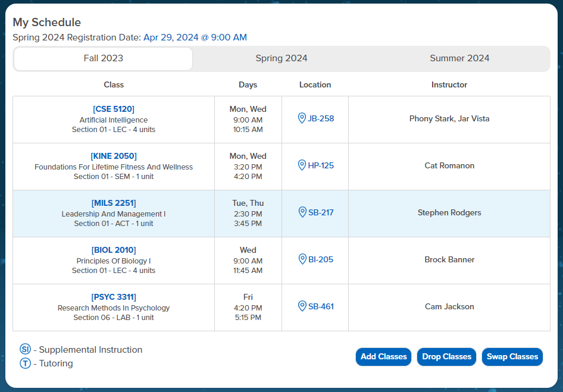Click the map pin icon beside BI-205
Image resolution: width=563 pixels, height=392 pixels.
click(302, 259)
